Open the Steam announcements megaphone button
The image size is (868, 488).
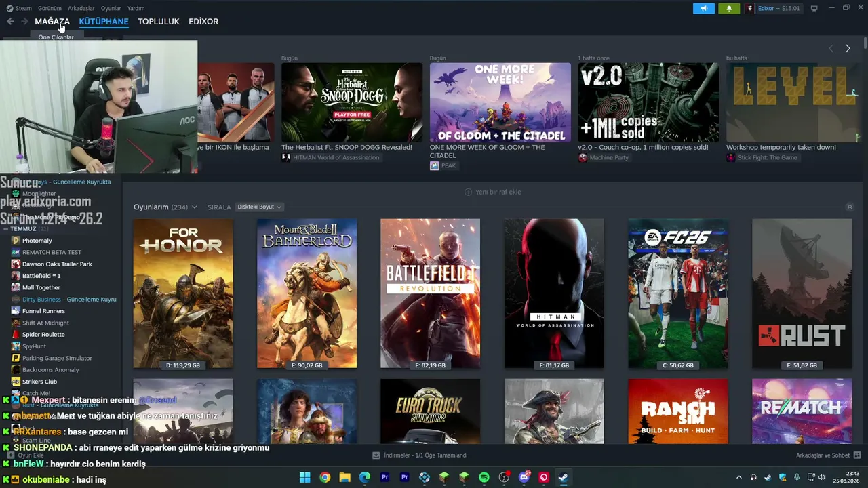(704, 8)
